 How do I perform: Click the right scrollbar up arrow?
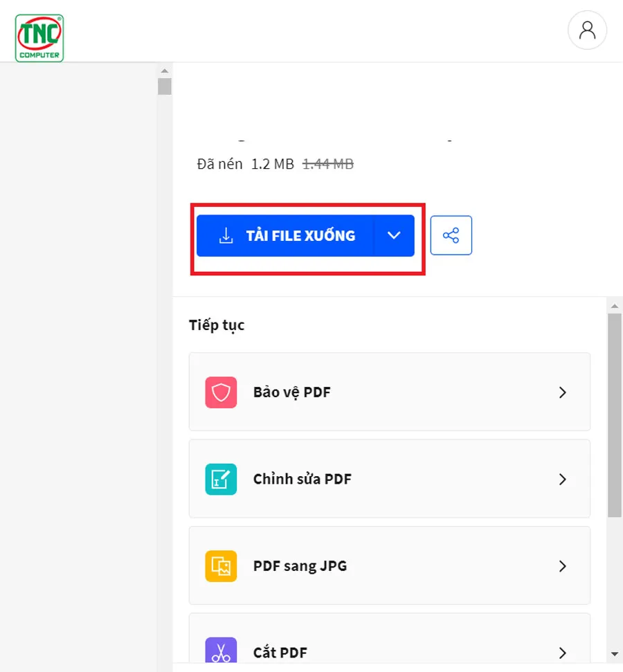(x=615, y=306)
